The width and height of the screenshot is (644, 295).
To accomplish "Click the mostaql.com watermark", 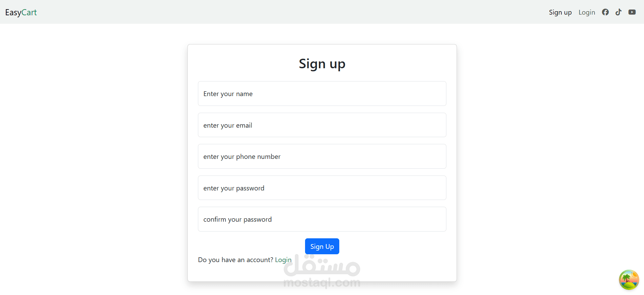I will point(322,282).
